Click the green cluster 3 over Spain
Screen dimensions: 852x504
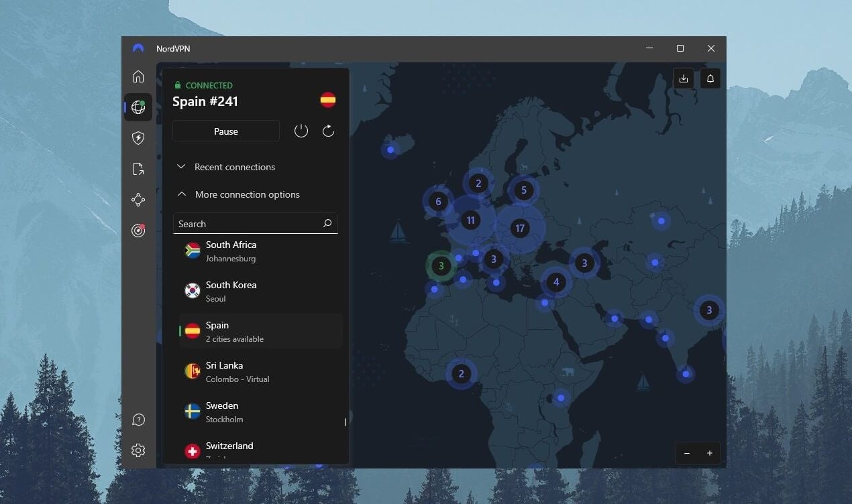coord(441,265)
